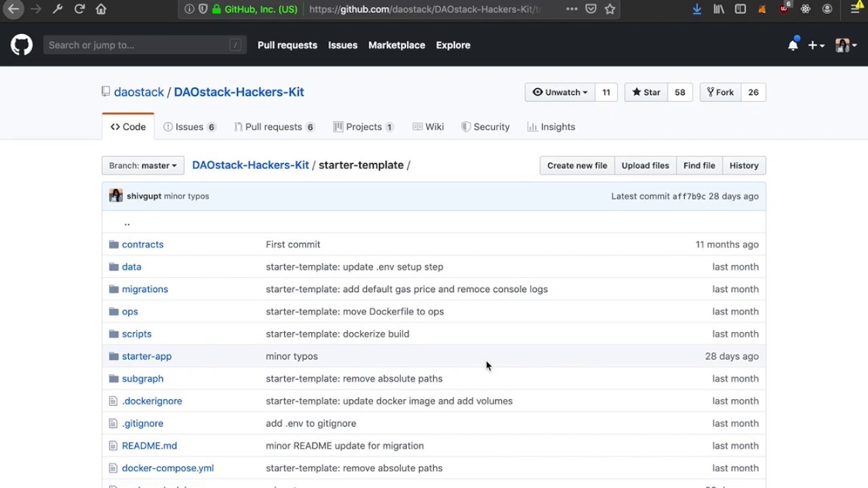
Task: Bookmark this page with star icon
Action: tap(610, 9)
